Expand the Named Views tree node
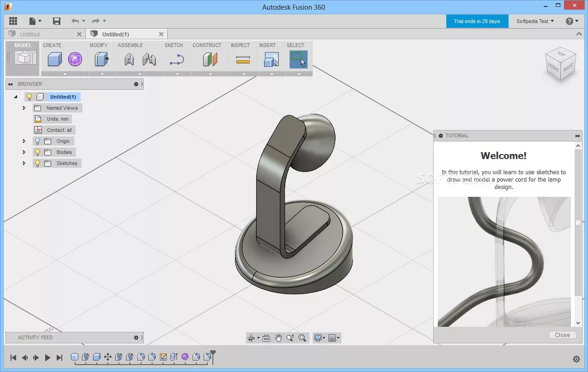Screen dimensions: 588x372 24,108
